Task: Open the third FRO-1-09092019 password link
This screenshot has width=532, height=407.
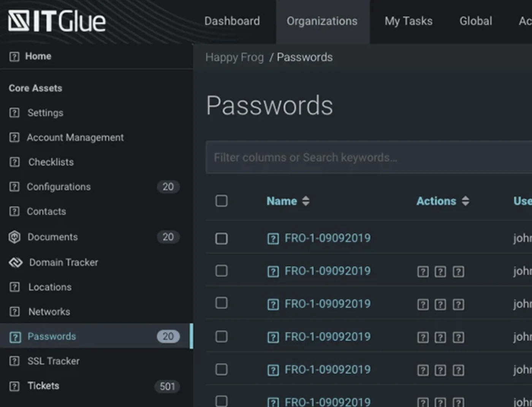Action: pos(328,304)
